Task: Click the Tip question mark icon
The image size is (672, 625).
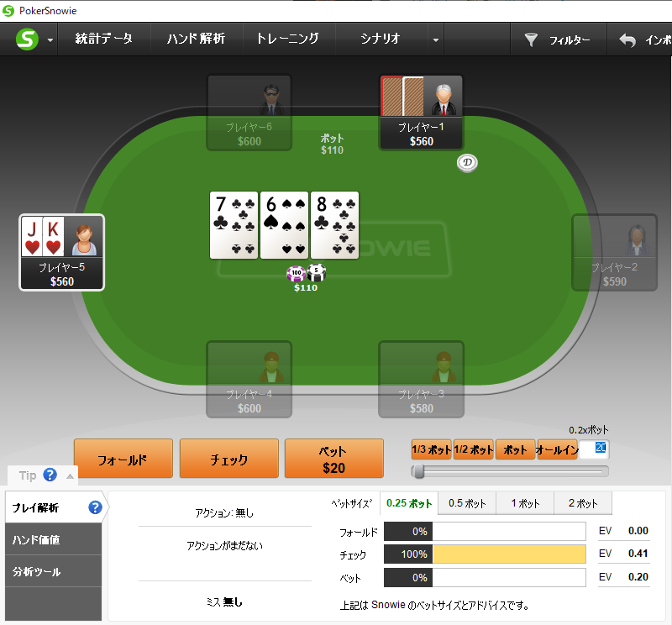Action: (50, 475)
